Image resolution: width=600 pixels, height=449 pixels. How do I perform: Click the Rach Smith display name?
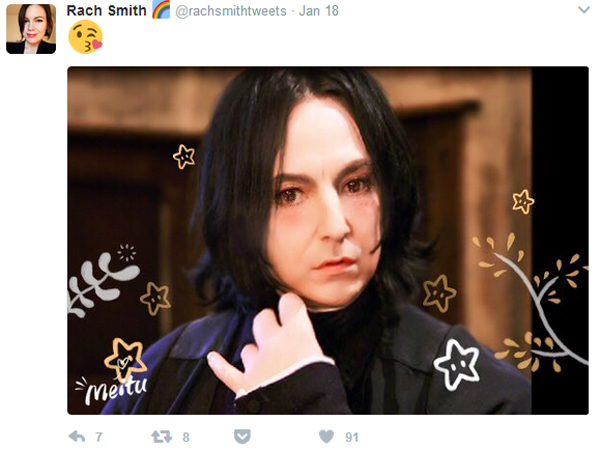[x=106, y=11]
